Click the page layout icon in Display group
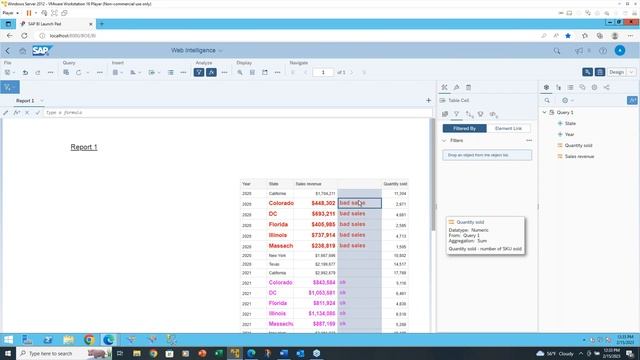 252,73
